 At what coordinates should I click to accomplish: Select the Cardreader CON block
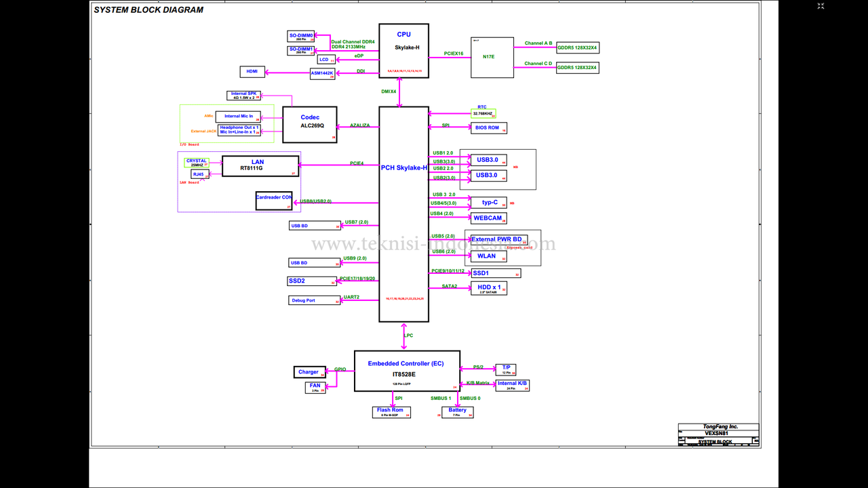[274, 201]
